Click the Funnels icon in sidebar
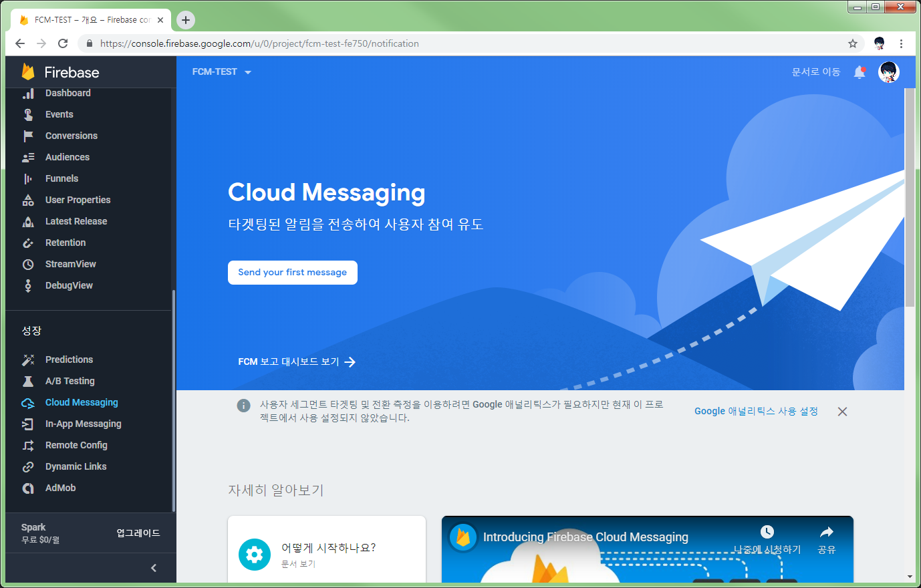 [28, 179]
